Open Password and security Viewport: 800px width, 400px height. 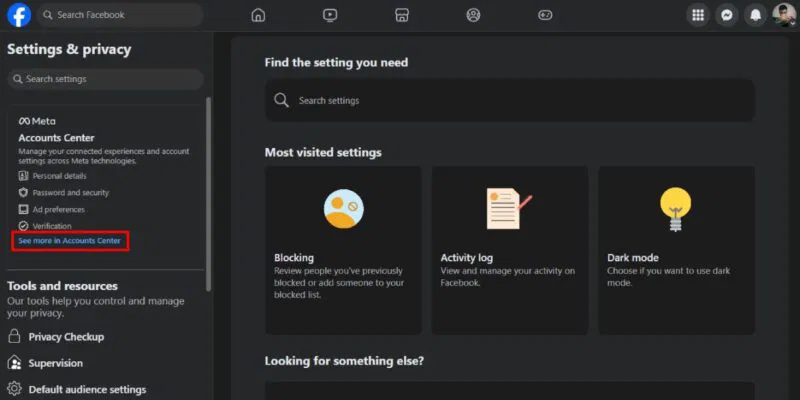pos(71,193)
